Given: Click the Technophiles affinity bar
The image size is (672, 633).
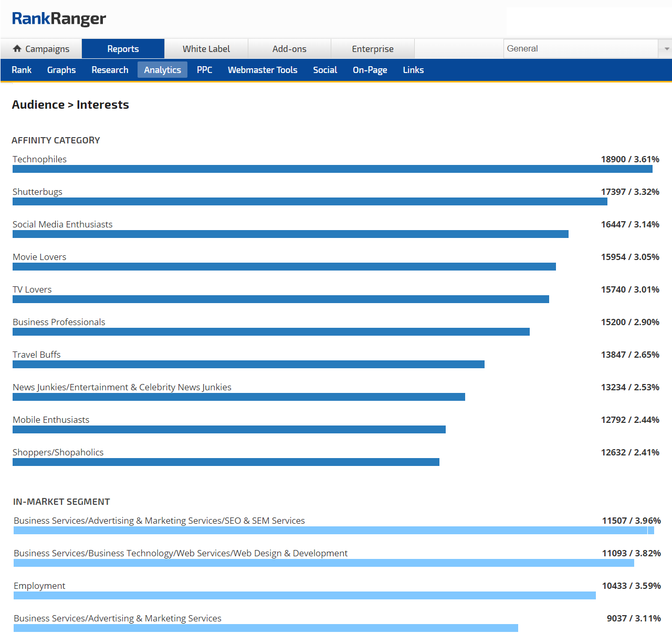Looking at the screenshot, I should tap(332, 169).
